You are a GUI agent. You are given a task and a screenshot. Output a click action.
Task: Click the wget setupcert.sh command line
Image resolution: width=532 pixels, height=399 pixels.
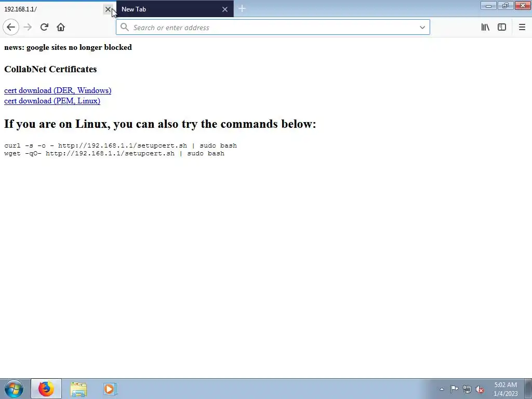pos(114,153)
